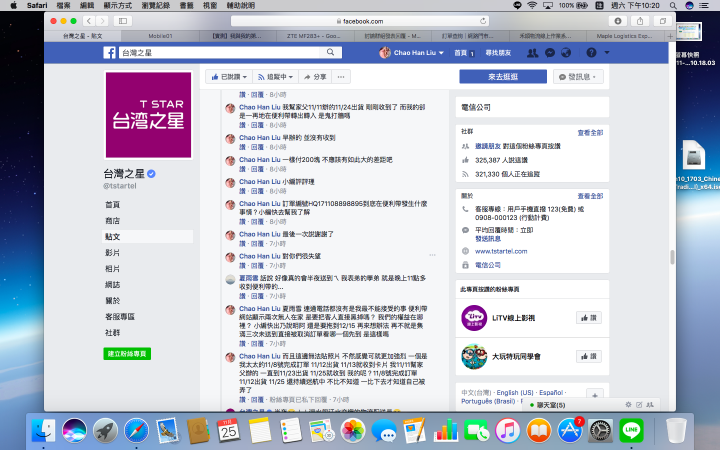Open LiTV線上影視 page thumbnail
Screen dimensions: 720x450
pyautogui.click(x=474, y=318)
